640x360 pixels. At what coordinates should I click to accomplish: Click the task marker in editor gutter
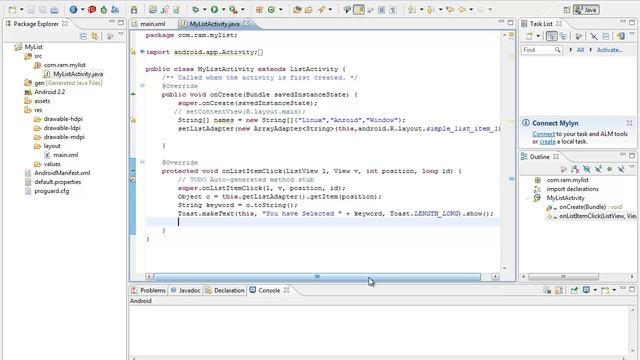[x=133, y=179]
